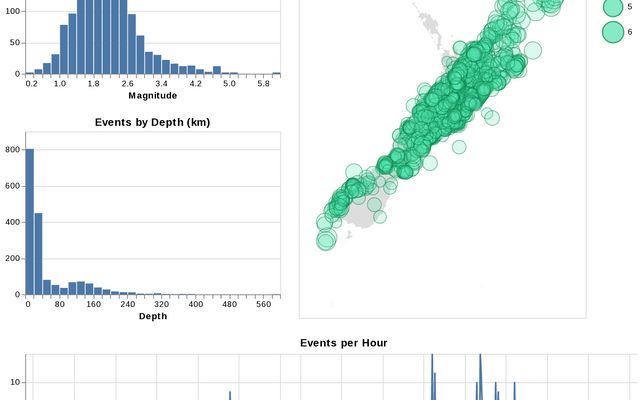Select the leftmost bar in magnitude histogram
This screenshot has width=640, height=400.
click(30, 73)
